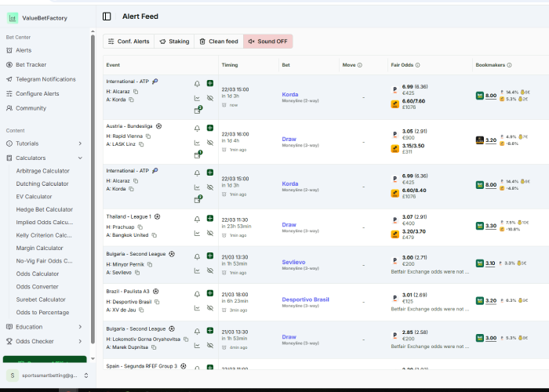Click the Event column header
549x392 pixels.
[113, 65]
